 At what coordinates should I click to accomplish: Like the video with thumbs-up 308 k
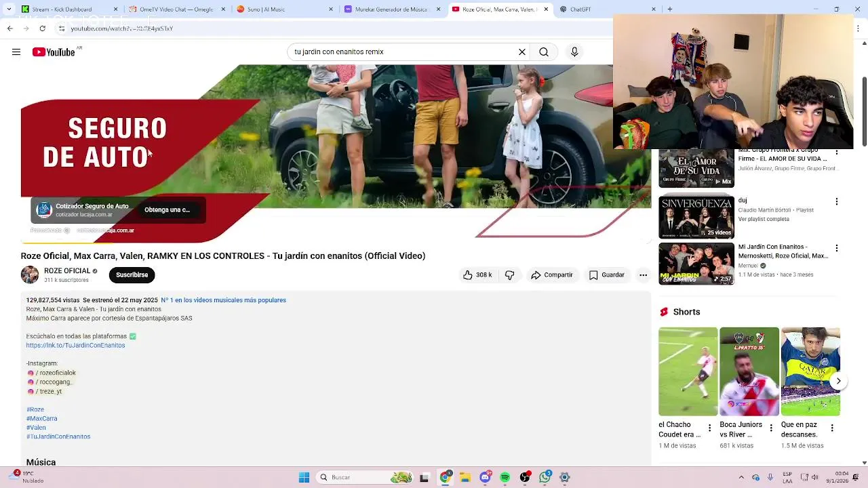(x=477, y=275)
